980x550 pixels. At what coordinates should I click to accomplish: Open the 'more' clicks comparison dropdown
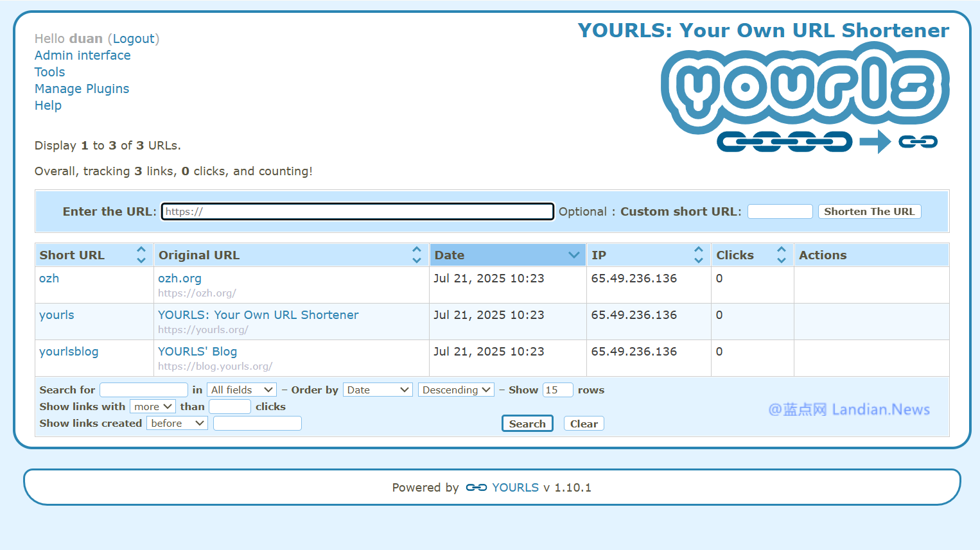pos(153,407)
